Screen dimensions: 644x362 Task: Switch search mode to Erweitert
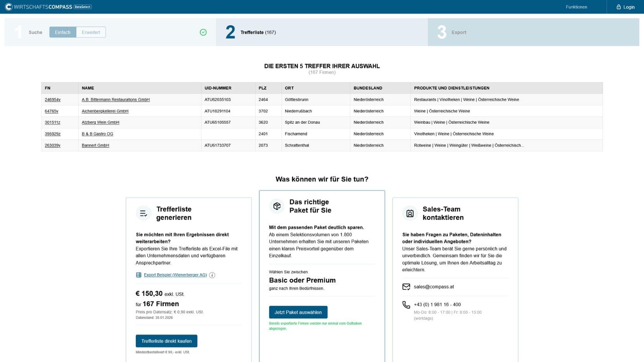pos(91,32)
